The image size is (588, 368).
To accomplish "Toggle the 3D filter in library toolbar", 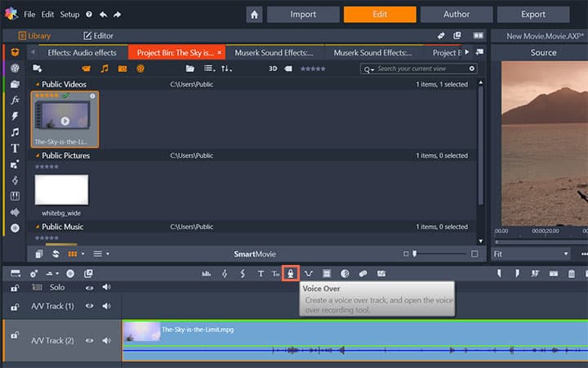I will (274, 69).
